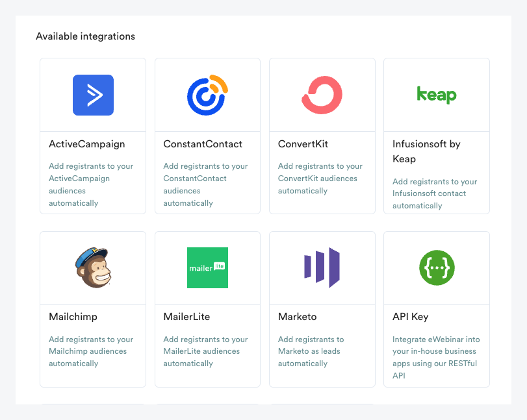
Task: Open the API Key title
Action: pyautogui.click(x=410, y=317)
